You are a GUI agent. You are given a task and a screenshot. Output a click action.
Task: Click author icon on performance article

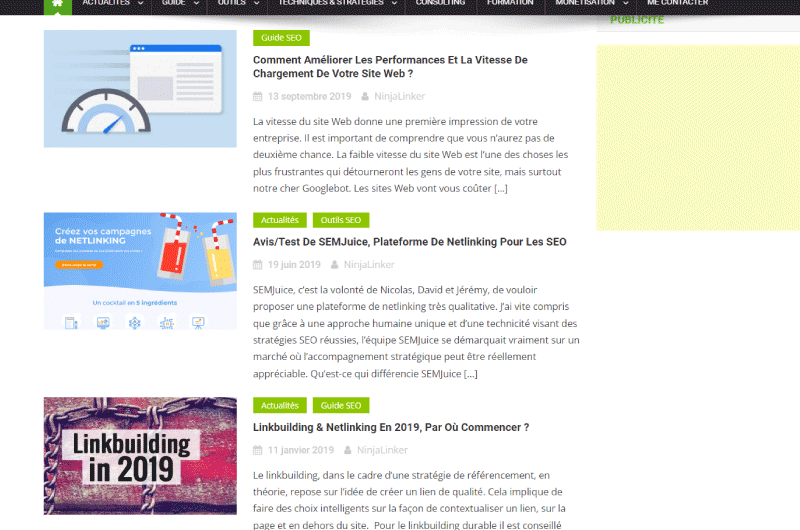365,96
